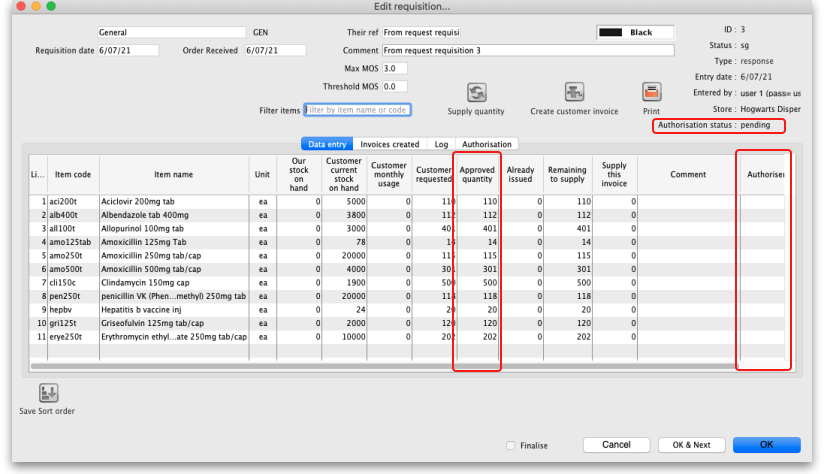Select the Threshold MOS field
824x474 pixels.
[394, 86]
